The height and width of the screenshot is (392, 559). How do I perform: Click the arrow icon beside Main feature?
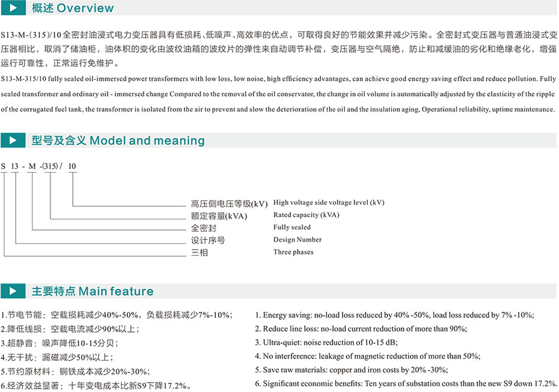pos(13,291)
